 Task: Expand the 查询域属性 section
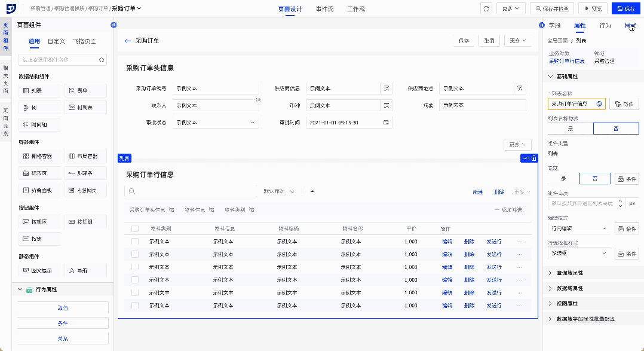[x=569, y=273]
